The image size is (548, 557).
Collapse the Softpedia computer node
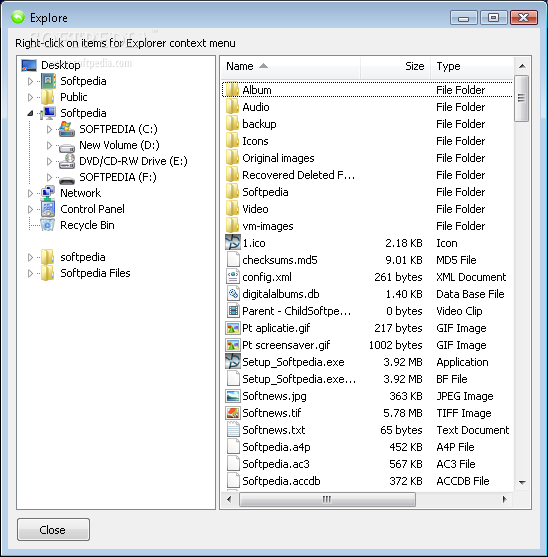(30, 113)
